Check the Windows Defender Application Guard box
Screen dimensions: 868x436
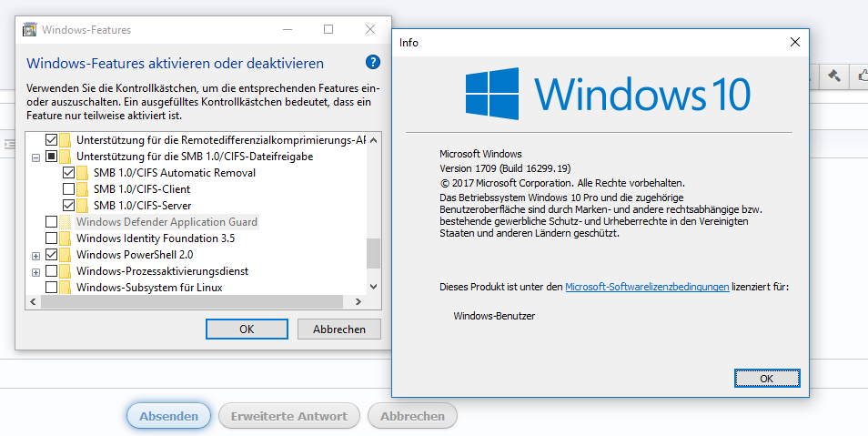click(x=52, y=221)
